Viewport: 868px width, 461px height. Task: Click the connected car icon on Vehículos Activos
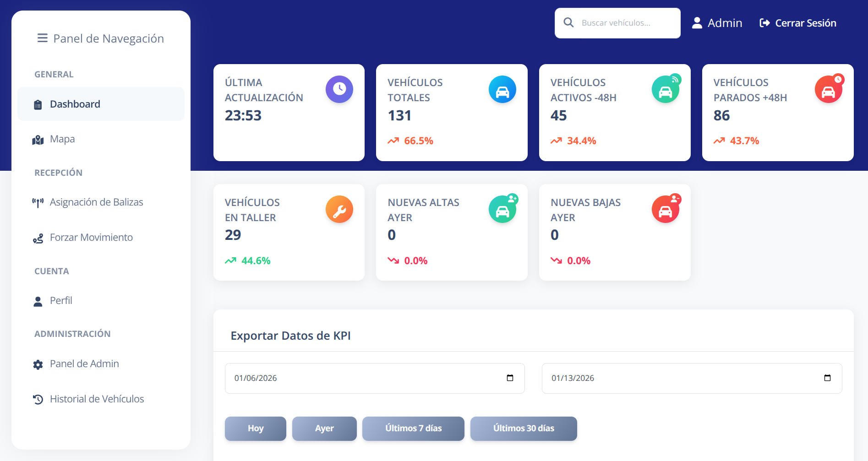tap(666, 89)
